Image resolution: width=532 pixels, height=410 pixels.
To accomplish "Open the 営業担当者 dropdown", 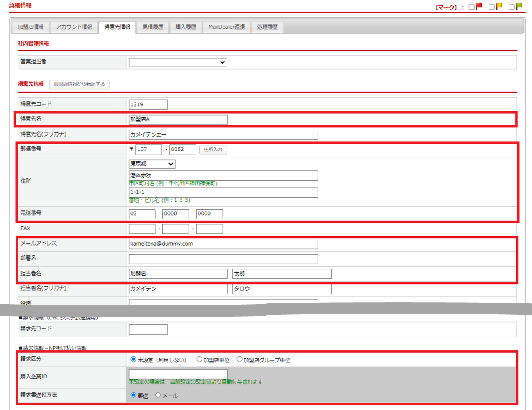I will point(177,62).
